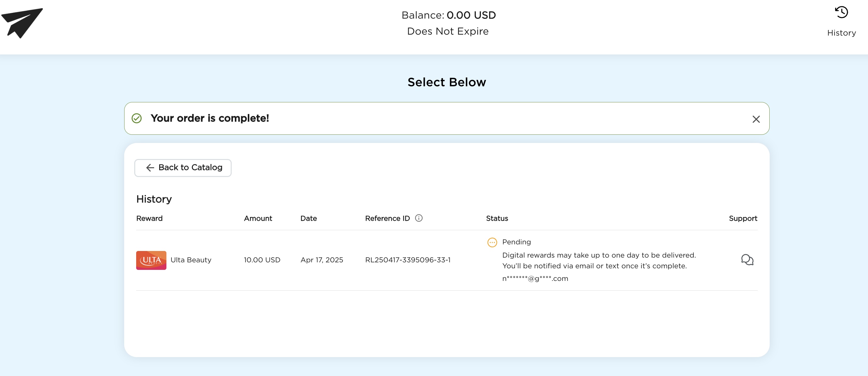The height and width of the screenshot is (376, 868).
Task: Open Reference ID info tooltip icon
Action: point(419,218)
